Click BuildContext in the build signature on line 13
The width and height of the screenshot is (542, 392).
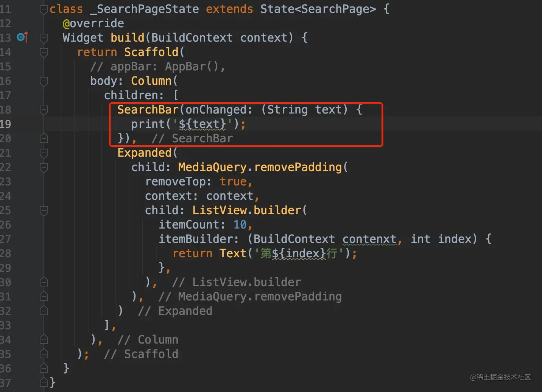[x=192, y=38]
